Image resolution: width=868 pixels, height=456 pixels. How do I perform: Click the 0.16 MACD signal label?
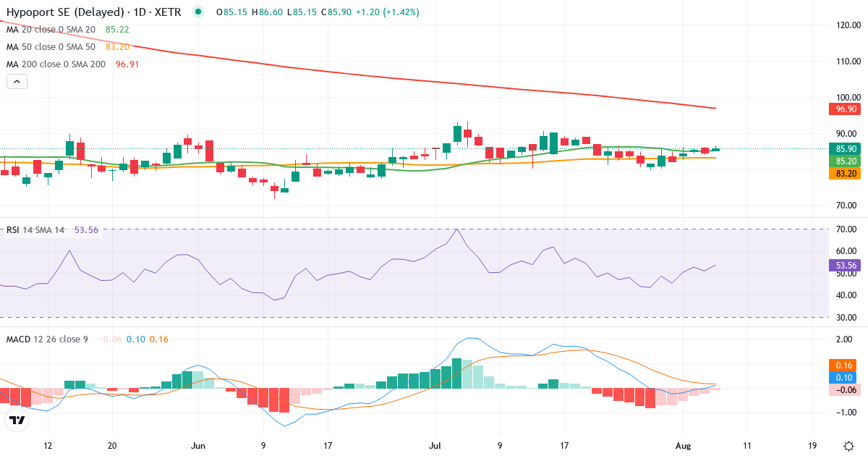point(844,366)
